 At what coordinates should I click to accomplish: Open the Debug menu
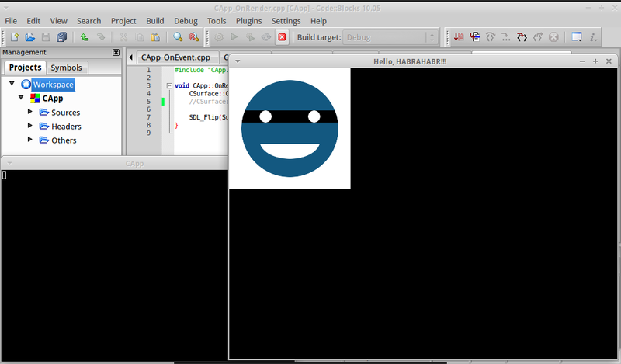click(186, 21)
